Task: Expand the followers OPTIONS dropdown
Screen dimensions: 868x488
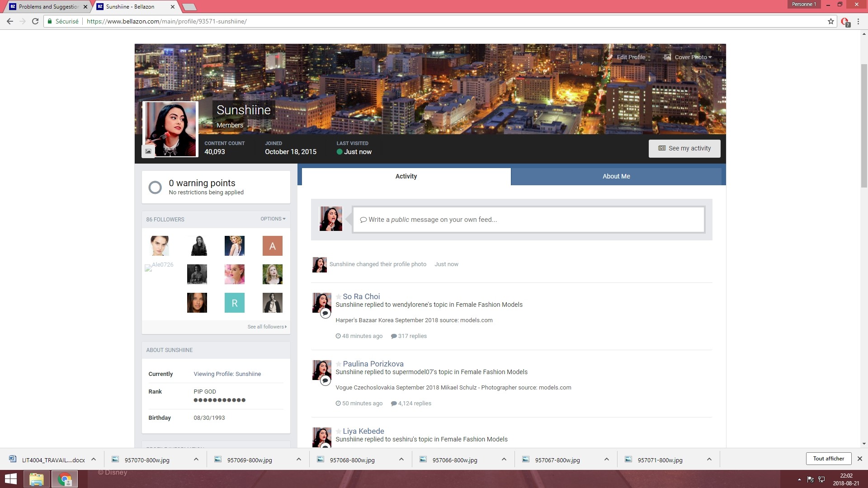Action: point(273,219)
